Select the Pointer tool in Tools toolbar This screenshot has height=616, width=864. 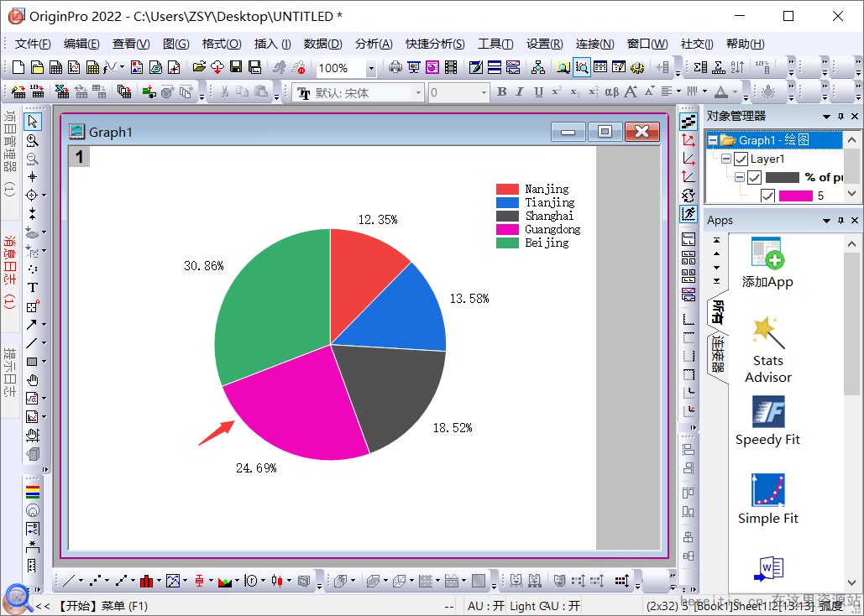33,121
